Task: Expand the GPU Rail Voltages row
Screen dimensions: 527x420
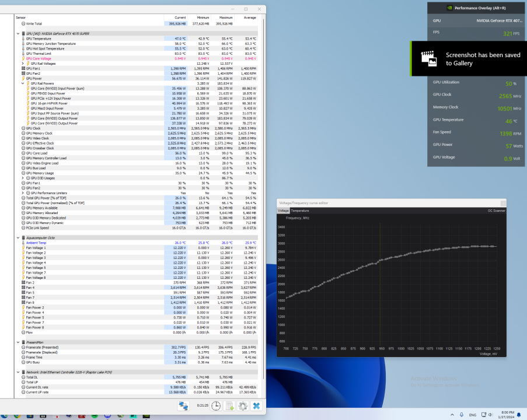Action: click(x=22, y=64)
